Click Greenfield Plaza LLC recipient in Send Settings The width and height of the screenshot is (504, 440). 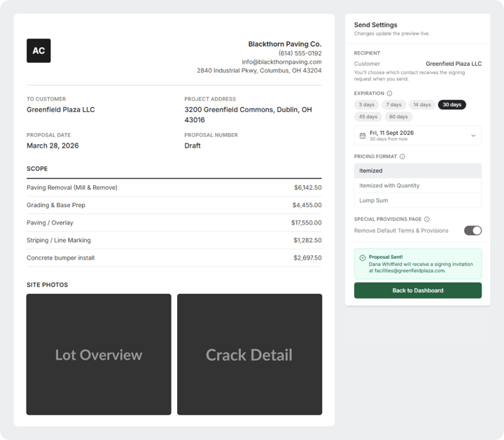click(x=454, y=64)
